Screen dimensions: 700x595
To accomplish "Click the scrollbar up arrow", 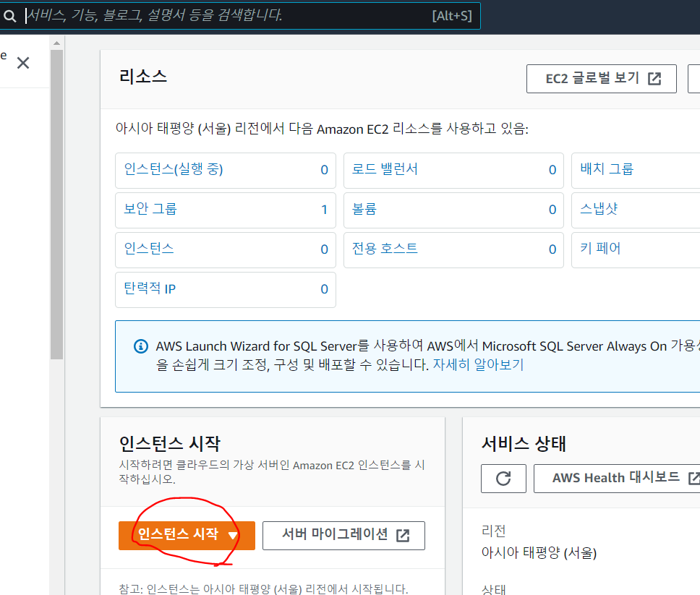I will click(x=56, y=43).
